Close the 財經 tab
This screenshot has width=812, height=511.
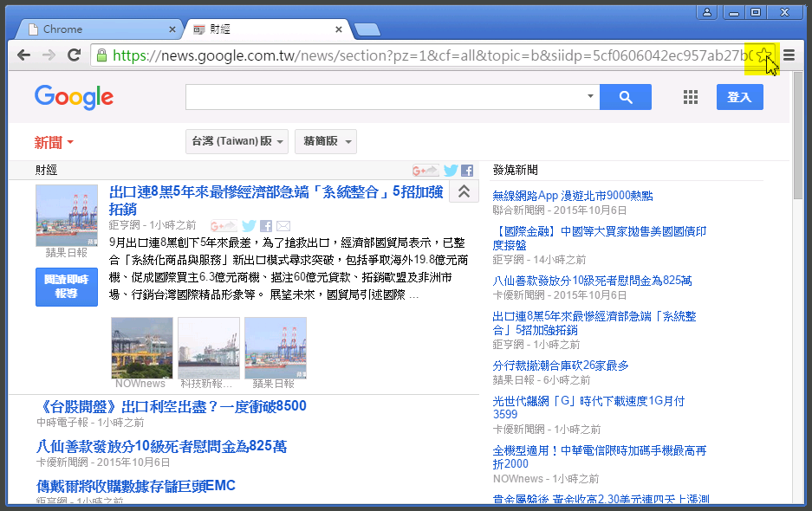(339, 29)
